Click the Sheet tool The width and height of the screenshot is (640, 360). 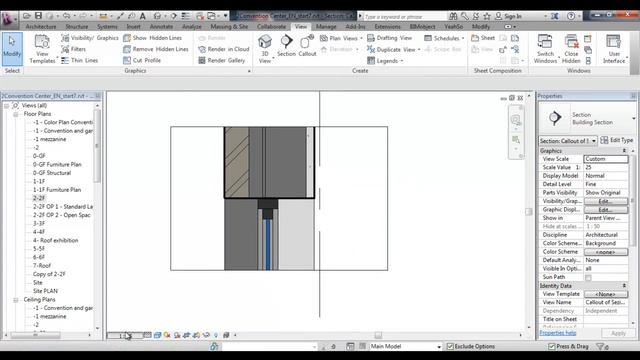coord(483,38)
